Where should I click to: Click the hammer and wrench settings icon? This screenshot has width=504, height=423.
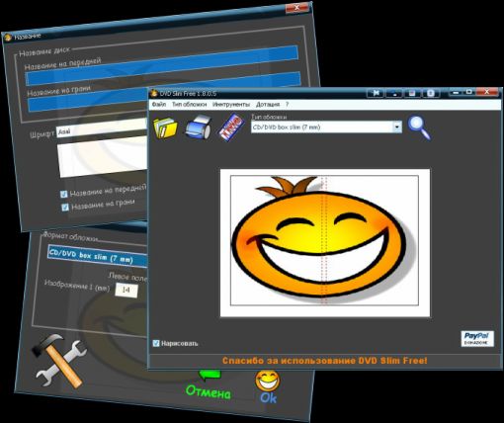59,361
